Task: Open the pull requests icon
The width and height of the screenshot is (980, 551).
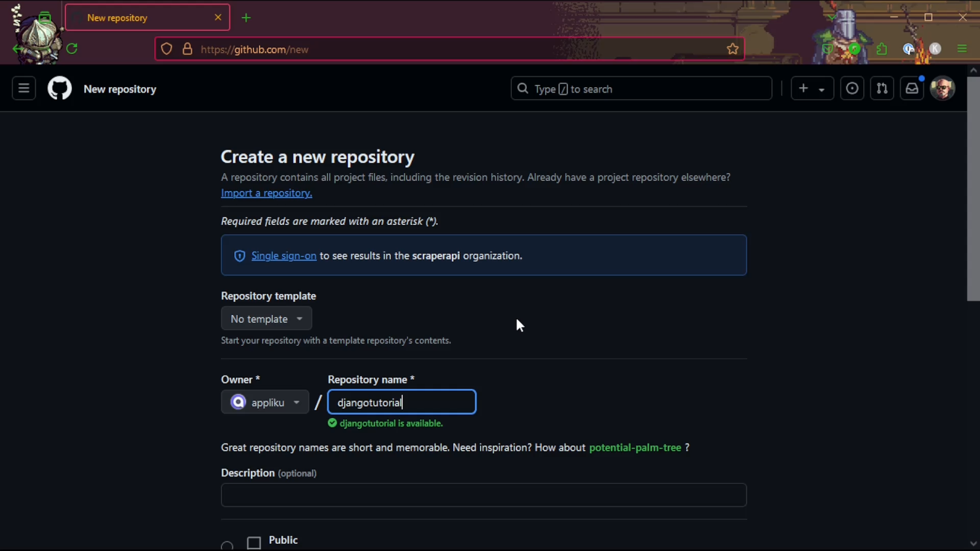Action: point(883,88)
